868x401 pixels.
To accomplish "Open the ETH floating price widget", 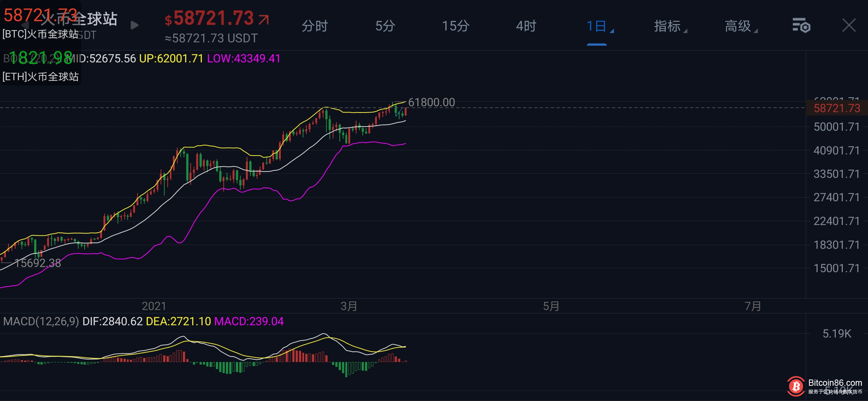I will coord(40,66).
